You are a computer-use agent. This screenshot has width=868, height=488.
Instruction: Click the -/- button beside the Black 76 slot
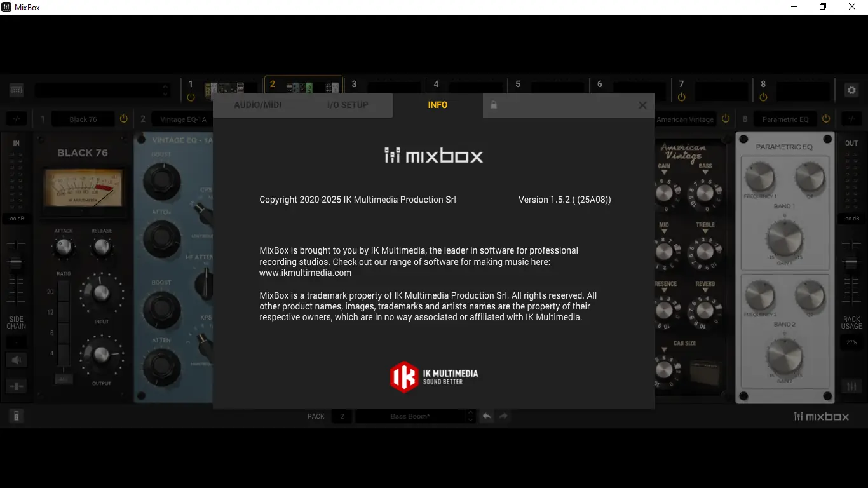(x=17, y=119)
